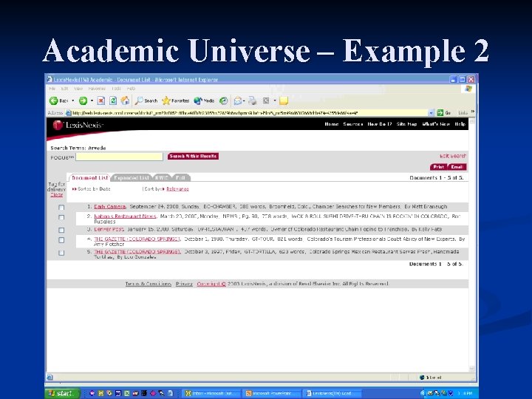Screen dimensions: 532x399
Task: Refresh the page using toolbar icon
Action: pos(113,100)
